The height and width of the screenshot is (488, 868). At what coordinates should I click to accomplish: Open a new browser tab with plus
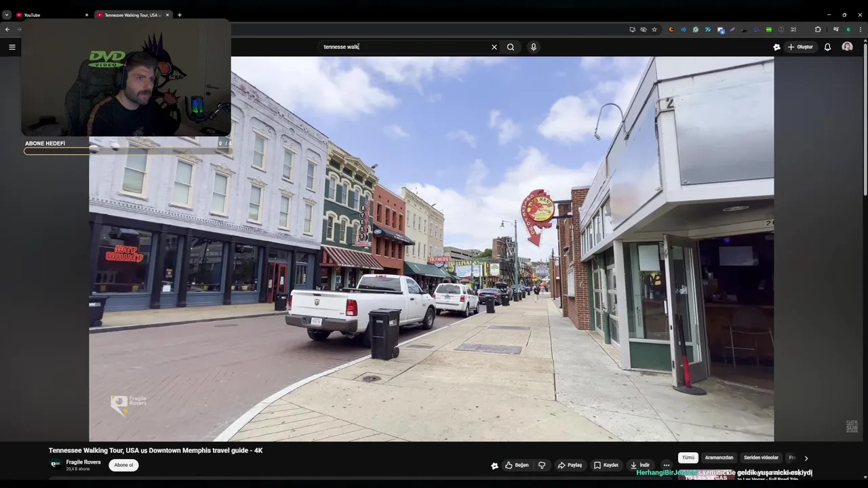point(180,15)
